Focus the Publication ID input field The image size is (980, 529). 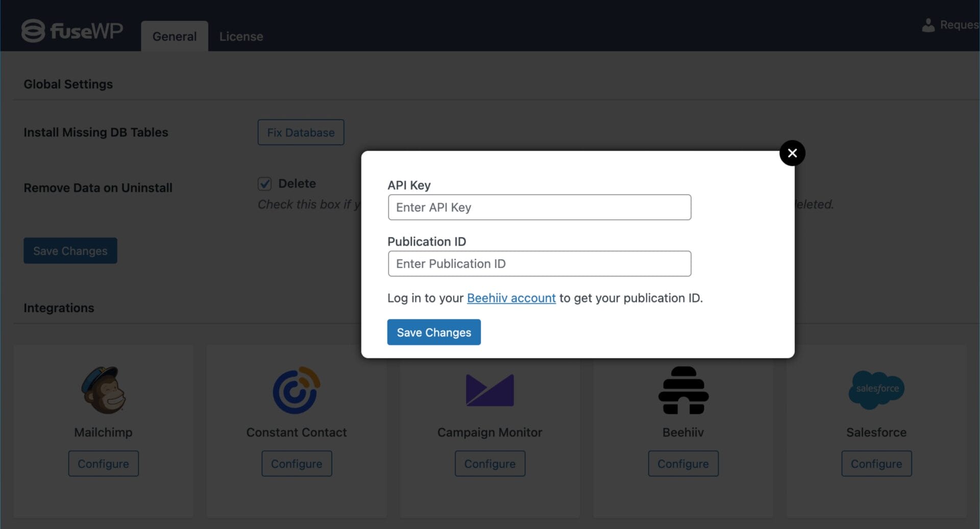coord(539,263)
